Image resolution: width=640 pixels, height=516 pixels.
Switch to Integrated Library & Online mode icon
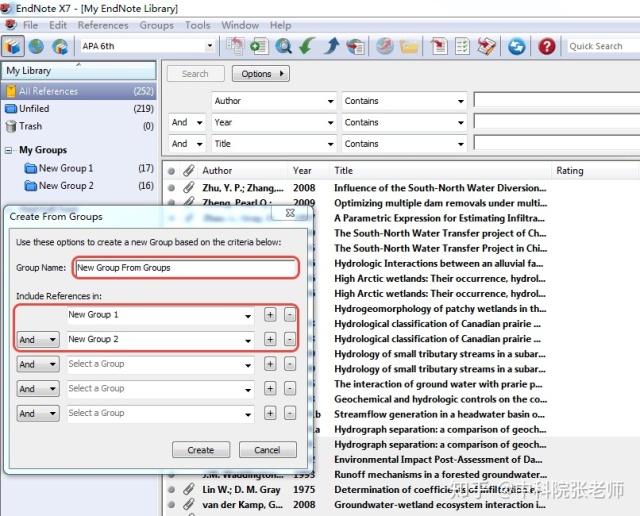click(60, 46)
